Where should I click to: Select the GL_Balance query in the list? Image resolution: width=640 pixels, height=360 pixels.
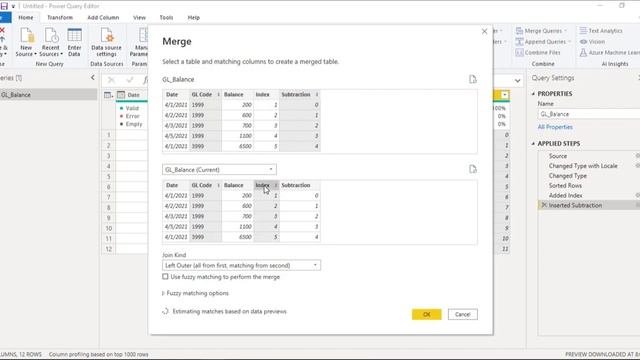point(49,95)
